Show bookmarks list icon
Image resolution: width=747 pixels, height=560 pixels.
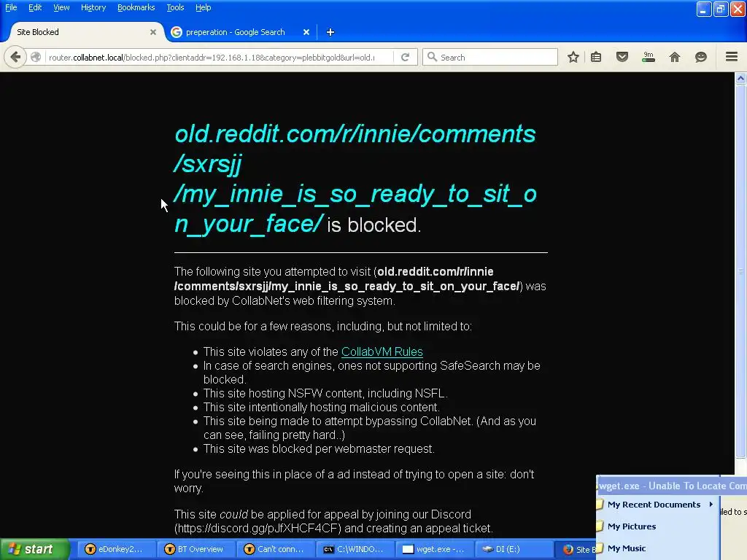click(x=596, y=57)
